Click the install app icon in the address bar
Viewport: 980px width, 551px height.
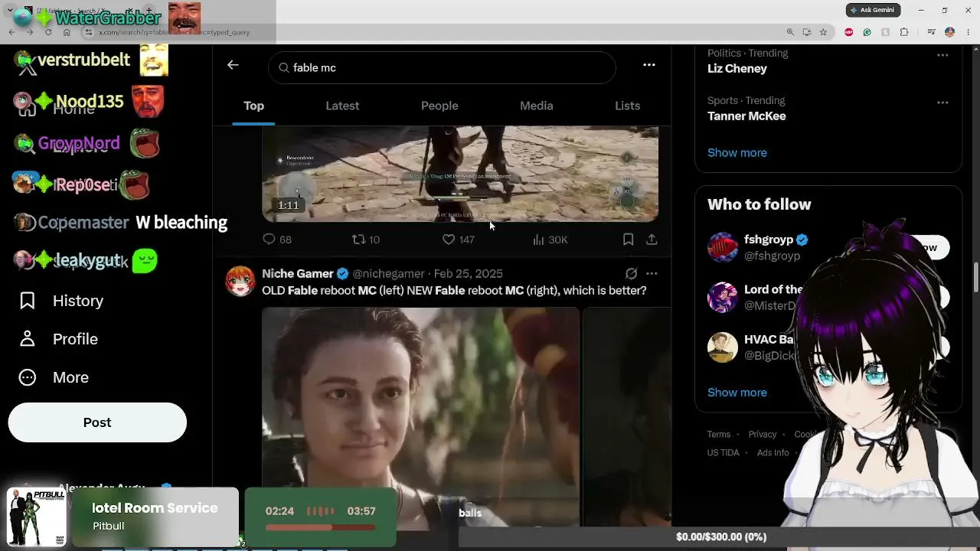807,32
